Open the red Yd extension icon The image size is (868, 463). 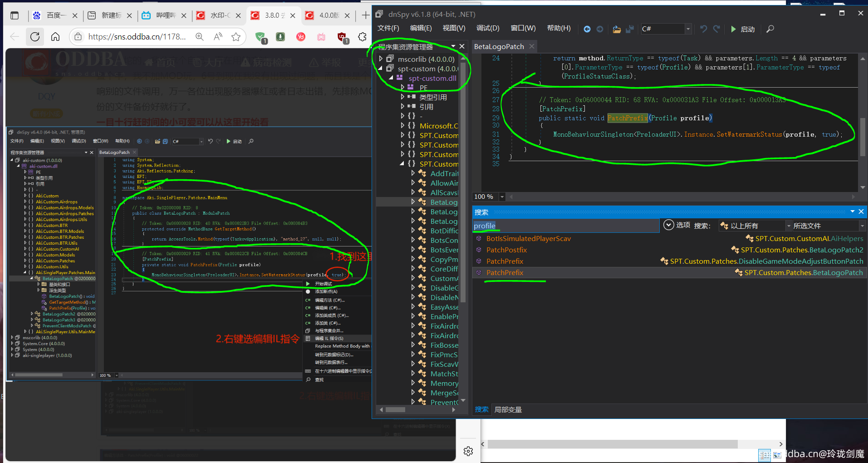(301, 37)
